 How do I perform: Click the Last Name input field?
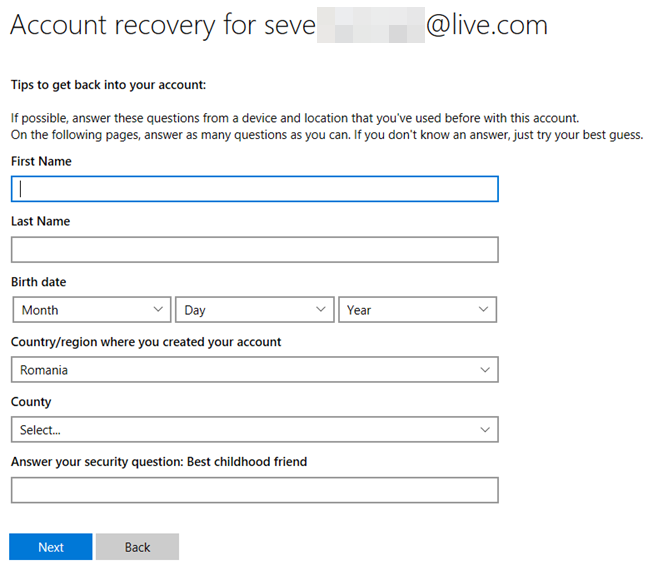255,249
